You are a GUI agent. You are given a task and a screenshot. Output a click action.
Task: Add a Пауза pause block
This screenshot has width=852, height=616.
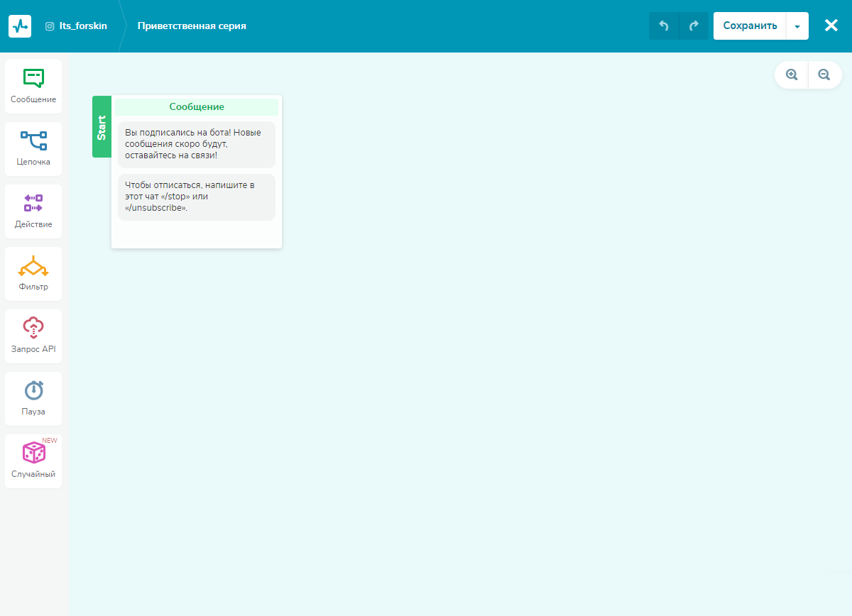pos(33,399)
